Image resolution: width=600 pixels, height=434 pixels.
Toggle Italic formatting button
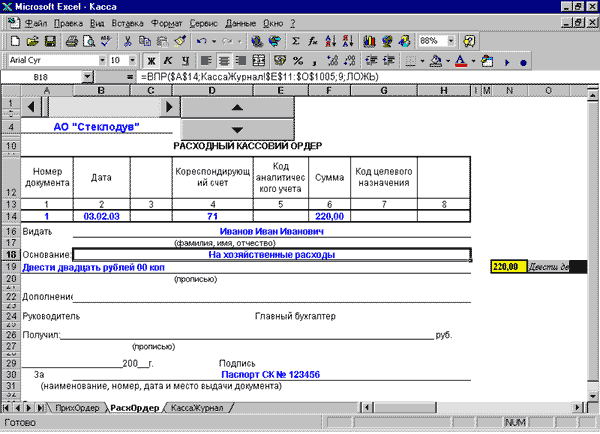[x=168, y=60]
